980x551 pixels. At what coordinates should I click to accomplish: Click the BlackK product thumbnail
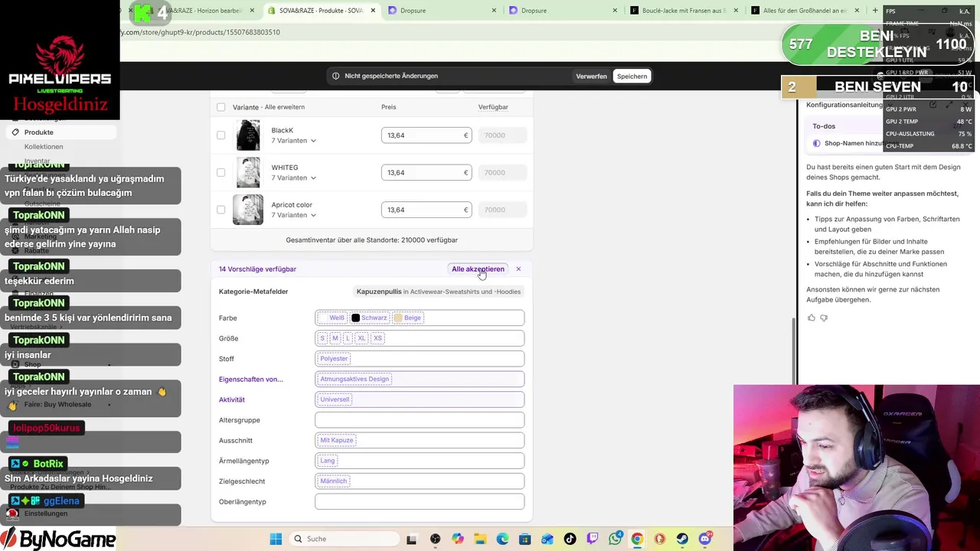point(248,135)
